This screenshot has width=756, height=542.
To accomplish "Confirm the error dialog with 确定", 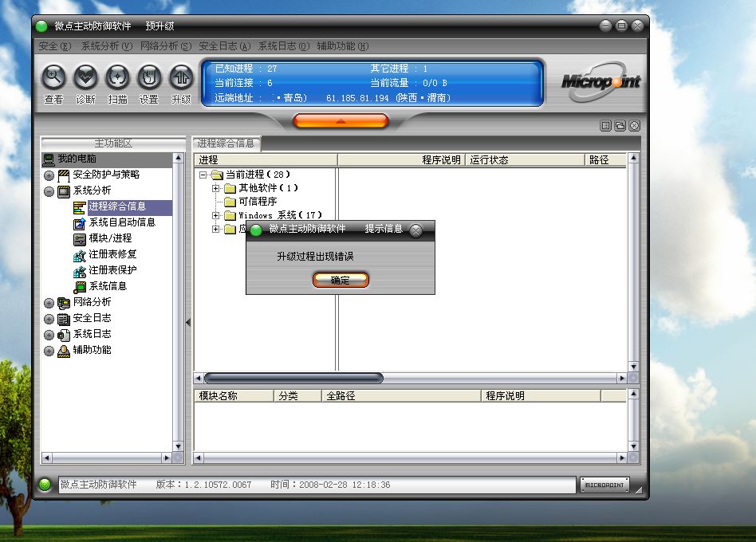I will pyautogui.click(x=341, y=280).
